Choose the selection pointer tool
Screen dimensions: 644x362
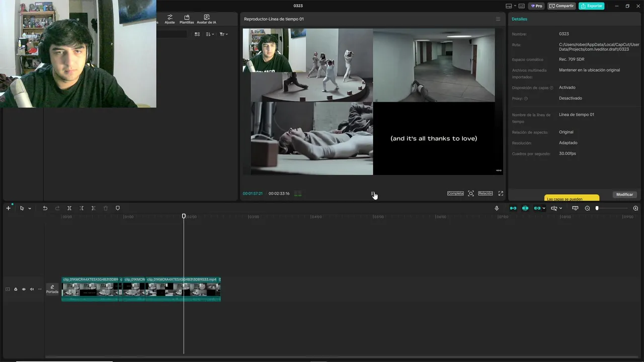(x=22, y=208)
